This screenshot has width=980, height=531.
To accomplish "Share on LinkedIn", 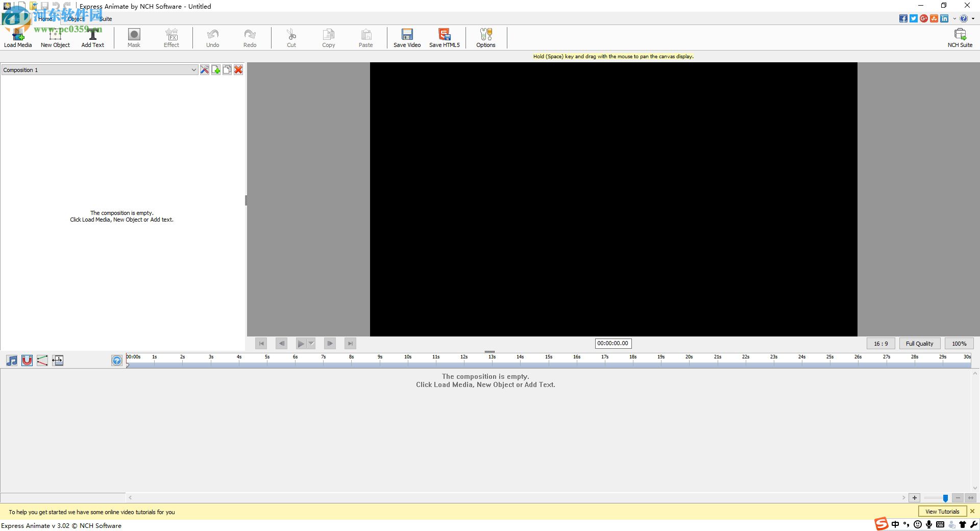I will [944, 18].
